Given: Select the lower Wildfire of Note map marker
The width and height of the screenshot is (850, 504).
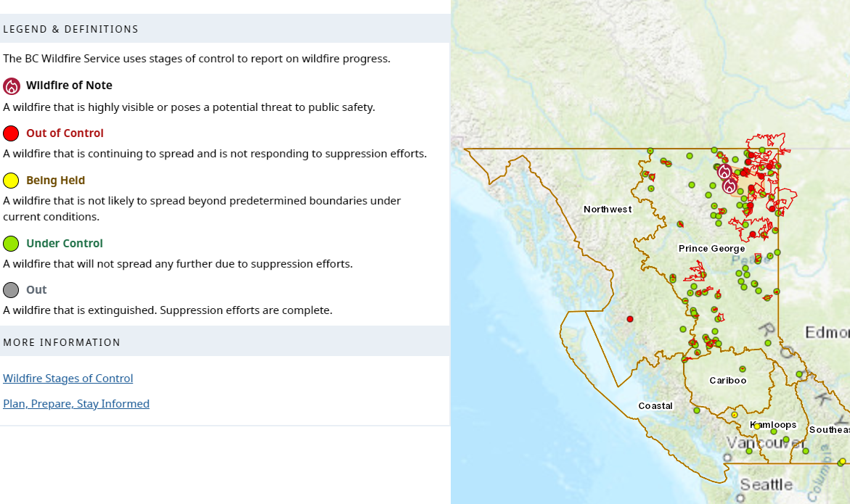Looking at the screenshot, I should point(730,186).
